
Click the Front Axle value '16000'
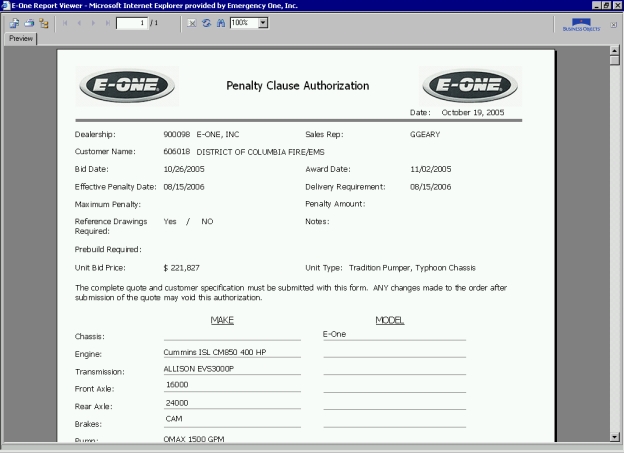click(177, 385)
